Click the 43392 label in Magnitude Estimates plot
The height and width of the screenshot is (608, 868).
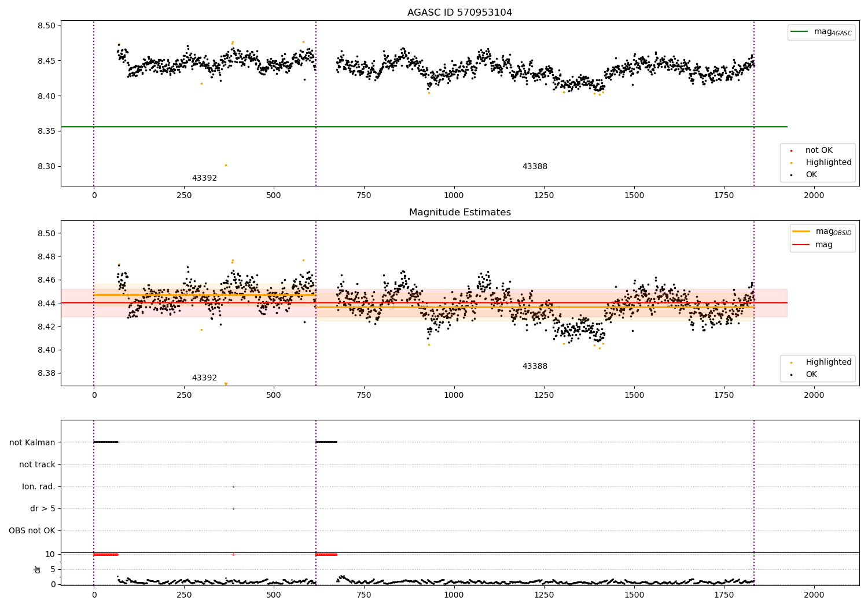click(x=204, y=378)
